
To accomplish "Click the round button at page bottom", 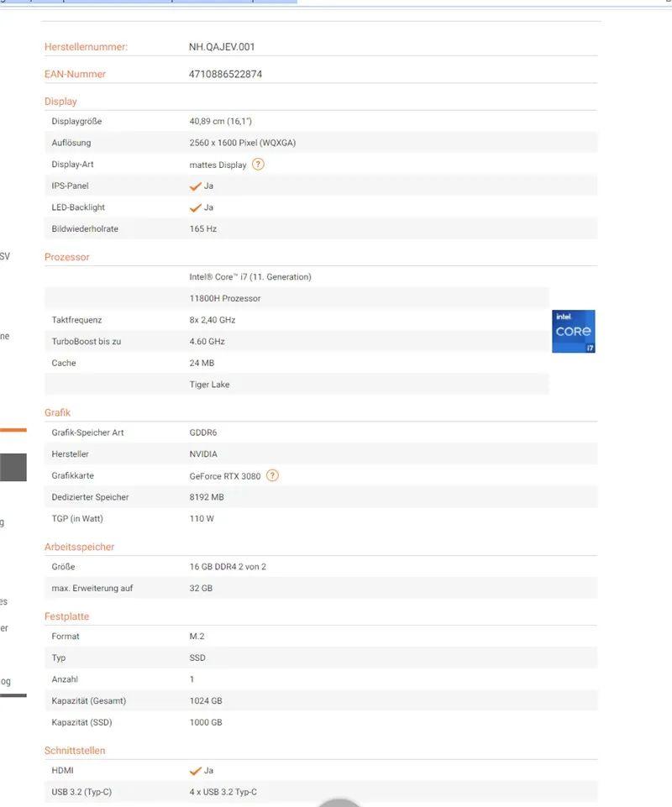I will point(340,801).
